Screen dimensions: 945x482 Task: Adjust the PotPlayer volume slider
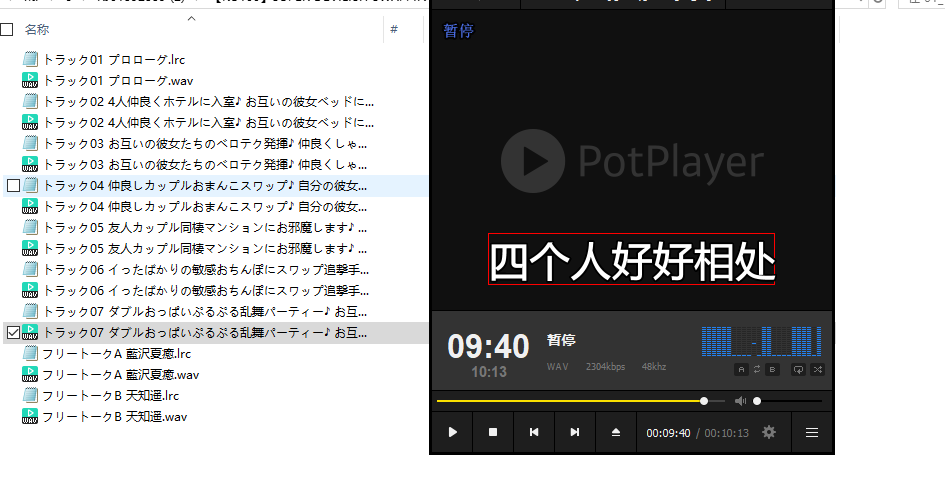[x=788, y=401]
